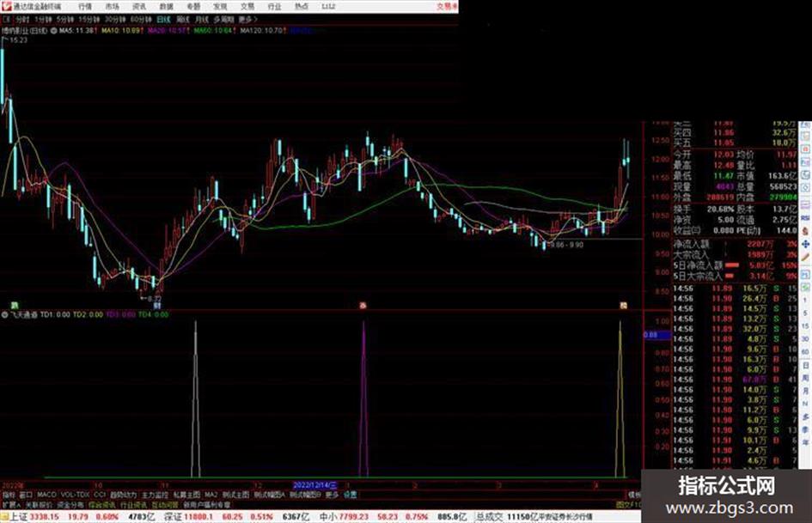Screen dimensions: 812x523
Task: Switch chart to 分时 period
Action: (22, 19)
